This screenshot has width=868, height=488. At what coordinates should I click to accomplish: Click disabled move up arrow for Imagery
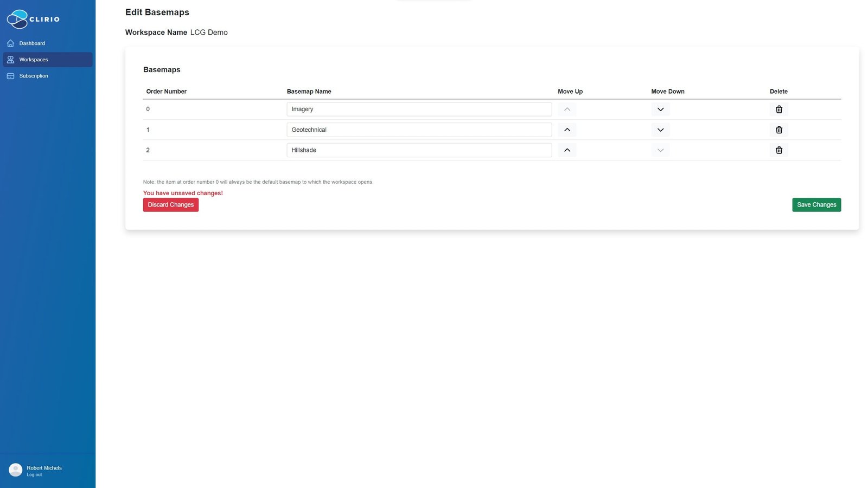(x=567, y=110)
